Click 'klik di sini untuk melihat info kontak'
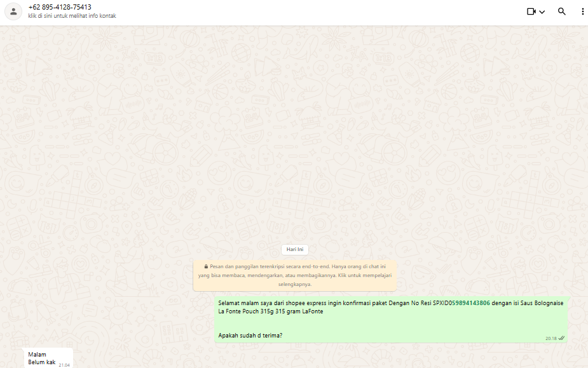The height and width of the screenshot is (368, 588). coord(72,16)
